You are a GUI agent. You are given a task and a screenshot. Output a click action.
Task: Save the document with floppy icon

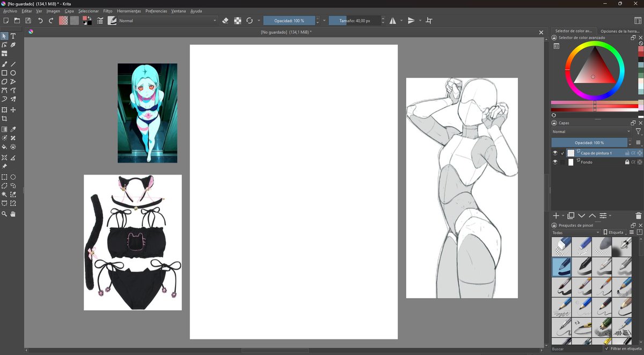click(28, 20)
